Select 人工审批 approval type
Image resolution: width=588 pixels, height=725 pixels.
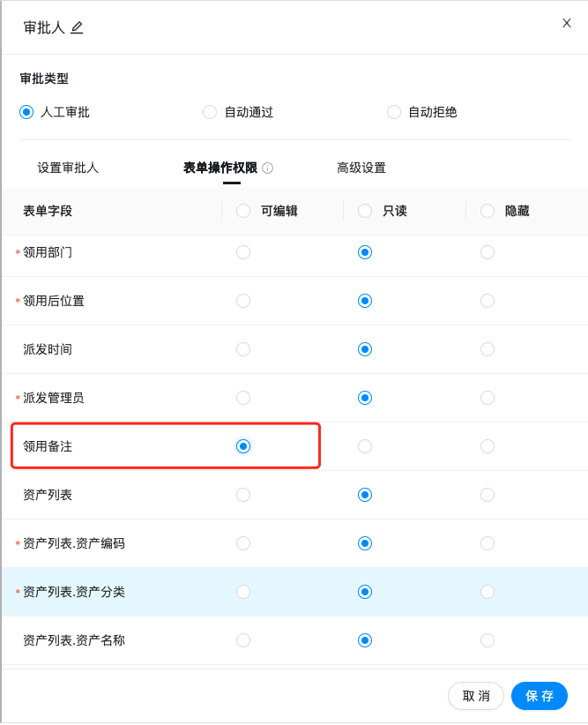tap(26, 112)
